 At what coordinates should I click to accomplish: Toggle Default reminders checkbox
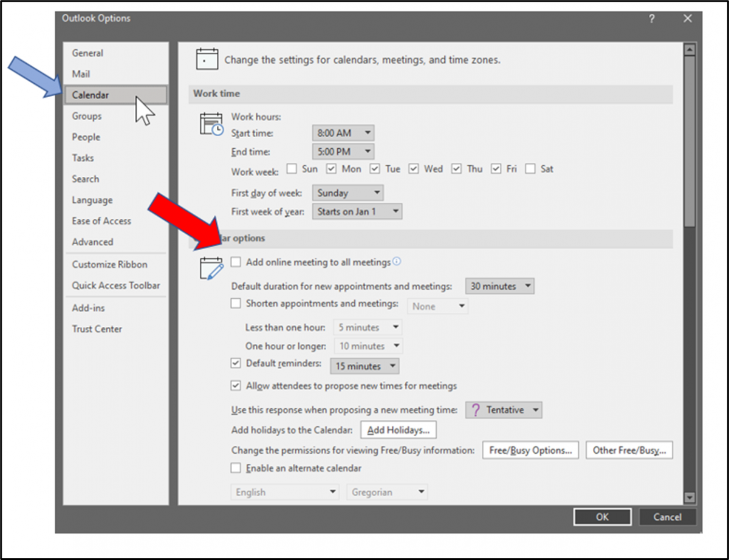236,363
